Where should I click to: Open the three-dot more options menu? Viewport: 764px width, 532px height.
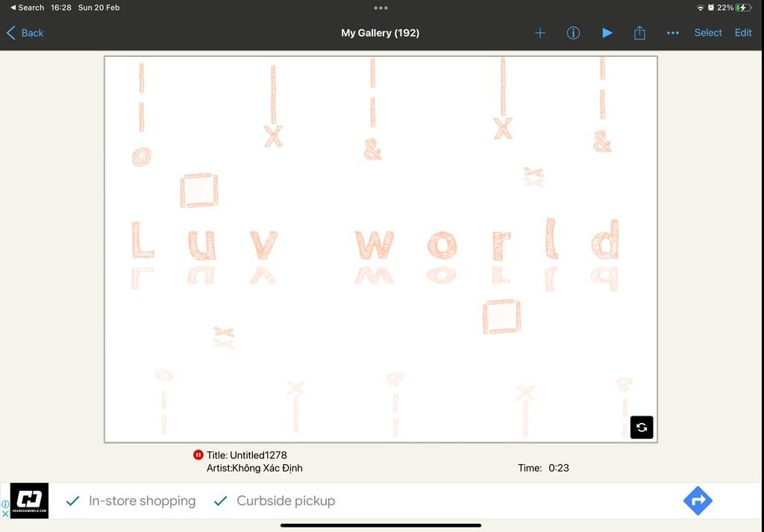tap(673, 33)
